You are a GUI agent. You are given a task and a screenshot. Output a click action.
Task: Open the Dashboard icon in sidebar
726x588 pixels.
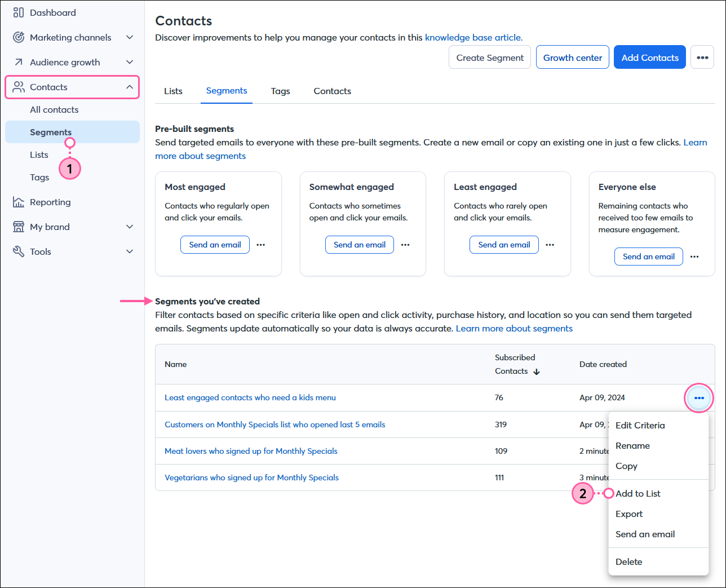tap(19, 12)
